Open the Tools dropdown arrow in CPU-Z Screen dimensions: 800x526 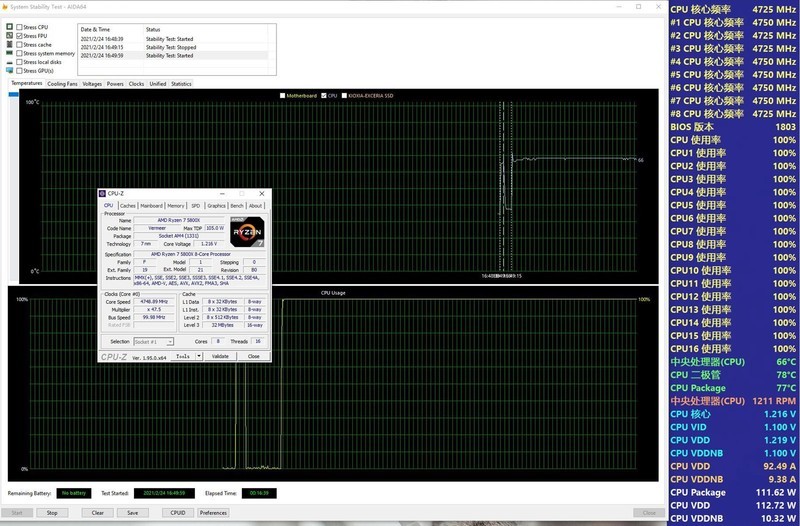(x=199, y=356)
